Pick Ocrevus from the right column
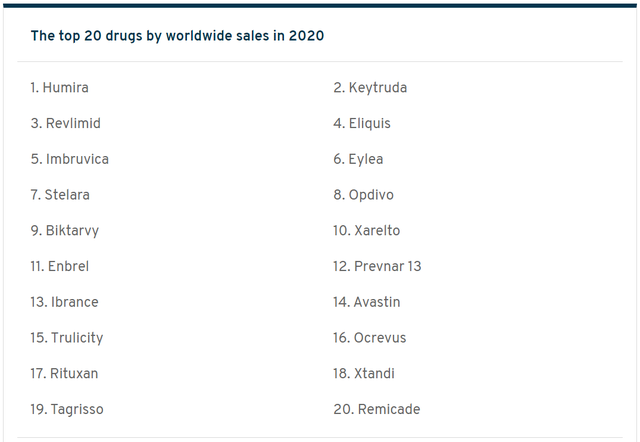The image size is (640, 442). (x=370, y=338)
